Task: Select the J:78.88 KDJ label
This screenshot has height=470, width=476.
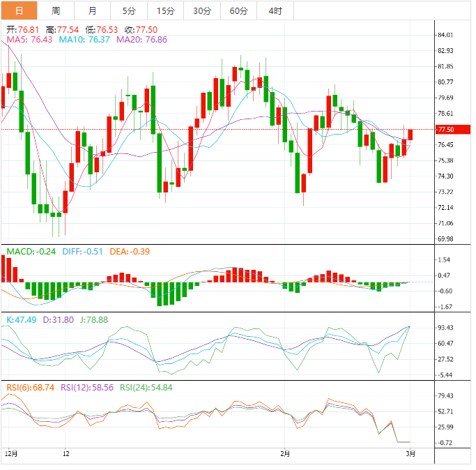Action: 93,319
